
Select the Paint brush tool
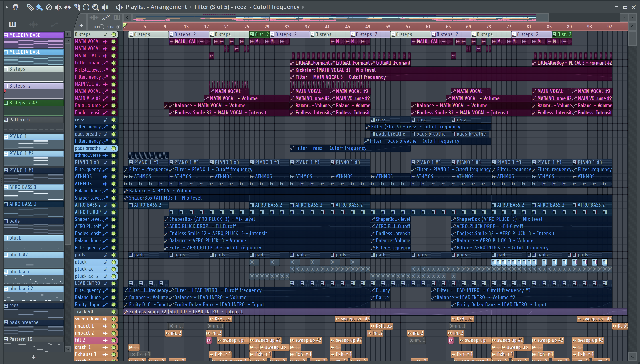point(39,7)
